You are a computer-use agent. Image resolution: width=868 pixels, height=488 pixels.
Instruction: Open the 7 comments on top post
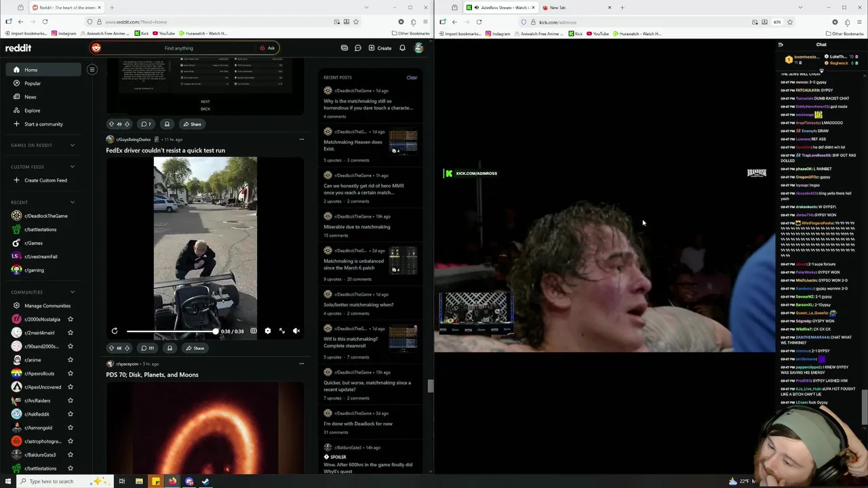pos(146,124)
